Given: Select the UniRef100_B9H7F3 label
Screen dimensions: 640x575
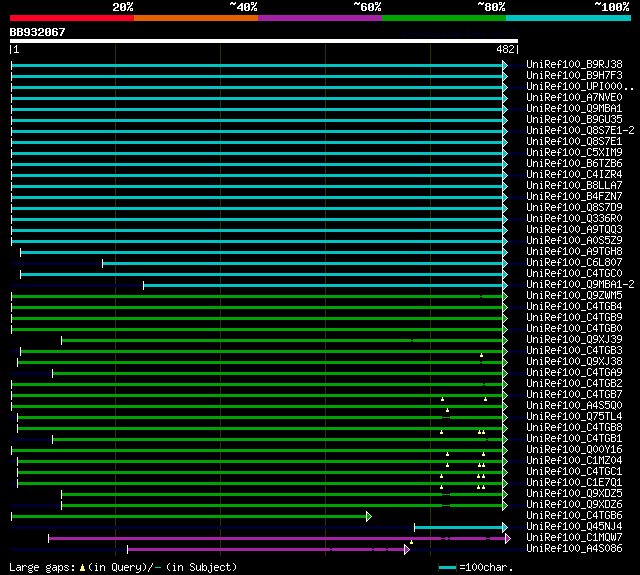Looking at the screenshot, I should 574,75.
